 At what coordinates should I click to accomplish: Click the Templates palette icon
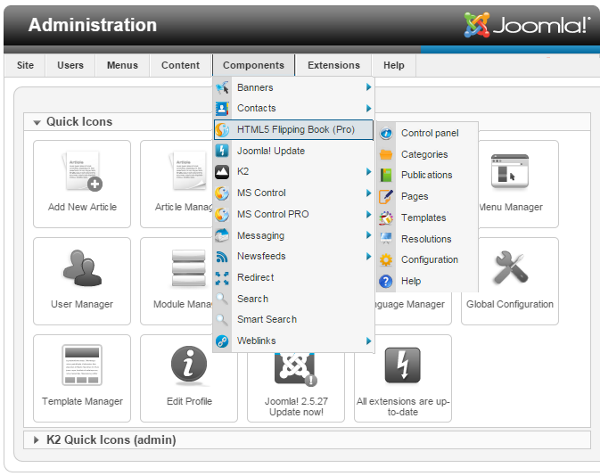tap(386, 218)
